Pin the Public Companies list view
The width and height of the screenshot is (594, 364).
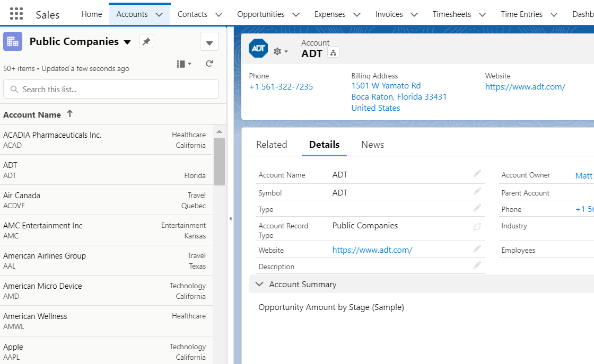click(146, 41)
